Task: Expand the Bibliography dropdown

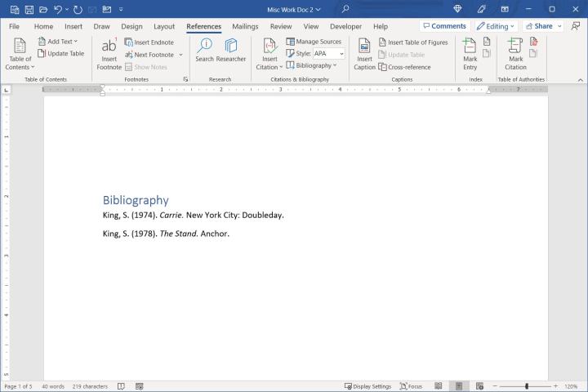Action: [x=311, y=65]
